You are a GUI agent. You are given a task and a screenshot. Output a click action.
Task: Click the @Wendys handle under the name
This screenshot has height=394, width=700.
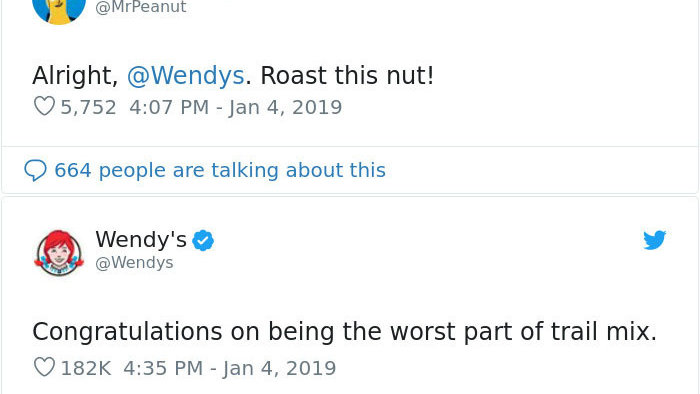click(x=134, y=262)
